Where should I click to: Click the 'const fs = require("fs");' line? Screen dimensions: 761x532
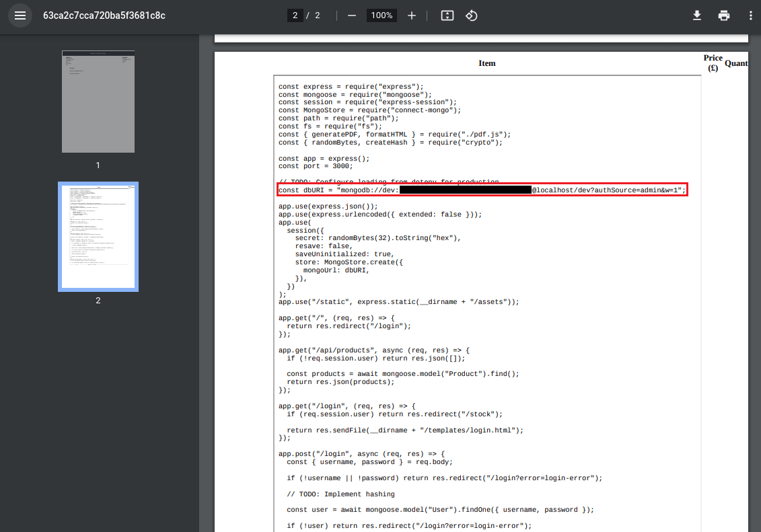pyautogui.click(x=330, y=126)
